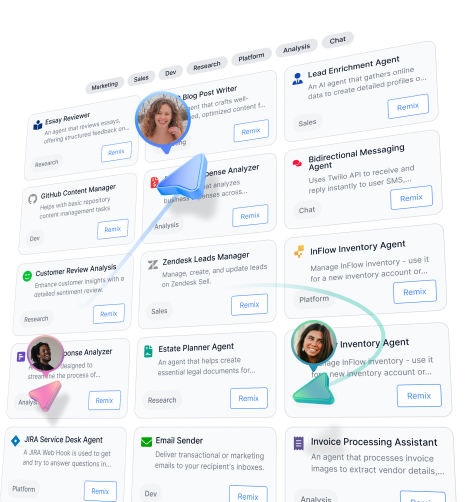Click the InFlow Inventory Agent logo icon

pyautogui.click(x=299, y=251)
